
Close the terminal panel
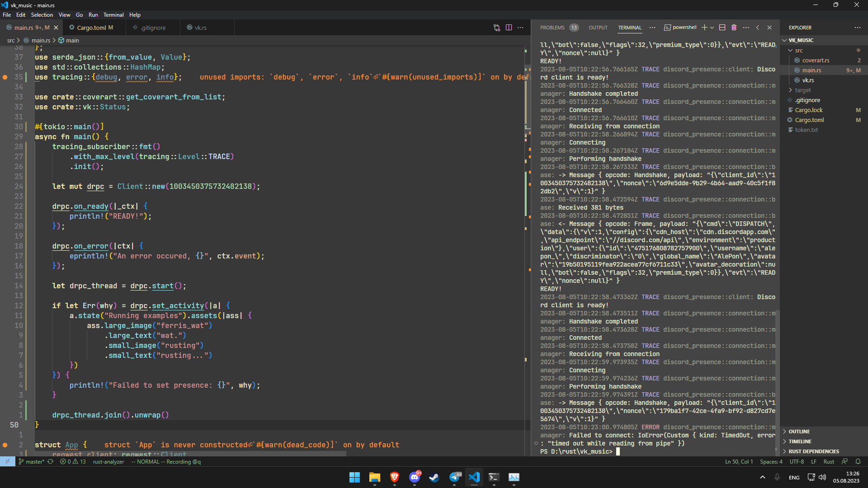tap(769, 28)
